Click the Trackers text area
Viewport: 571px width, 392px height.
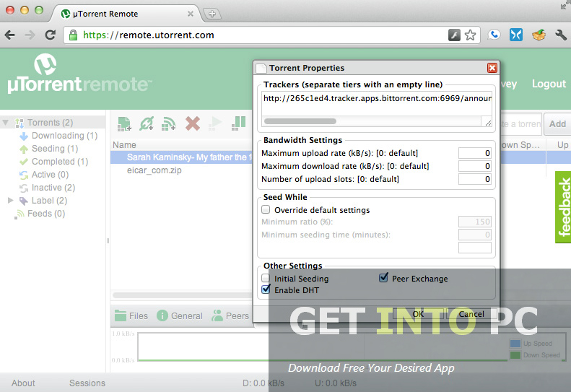click(377, 109)
